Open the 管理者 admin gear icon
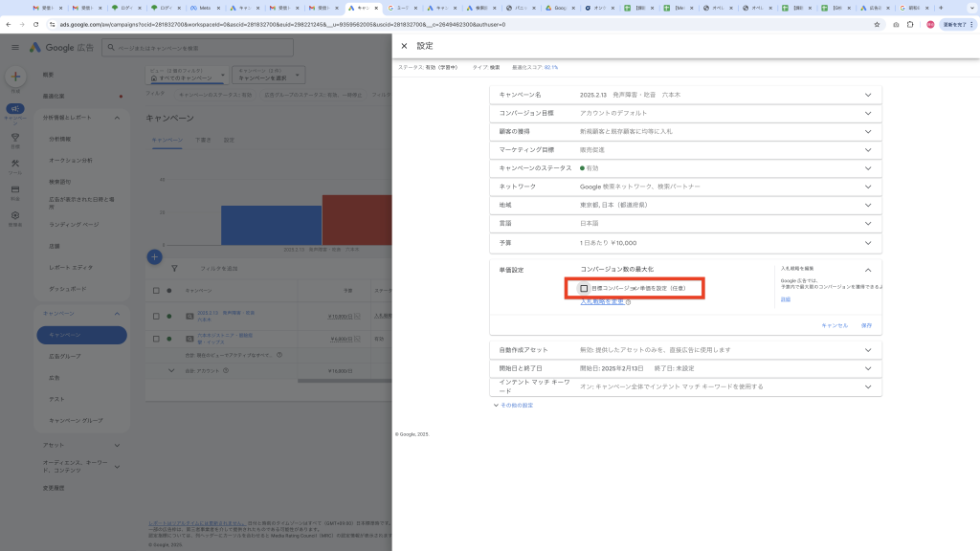This screenshot has width=980, height=551. (15, 217)
